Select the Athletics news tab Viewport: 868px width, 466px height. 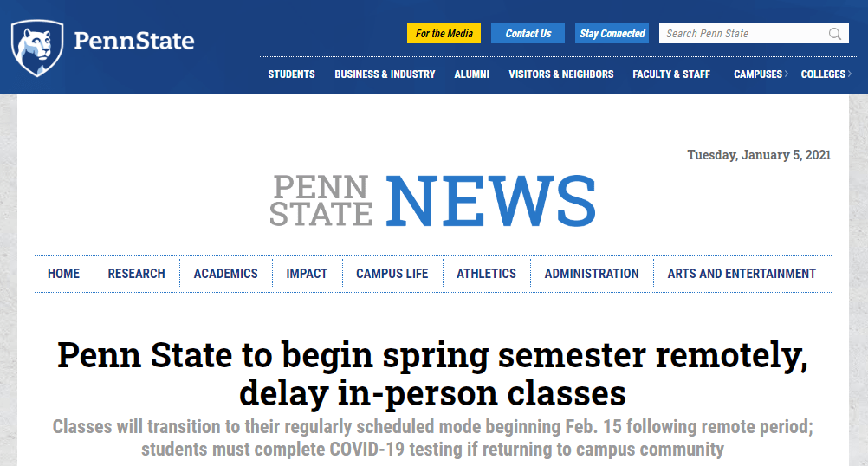(486, 274)
